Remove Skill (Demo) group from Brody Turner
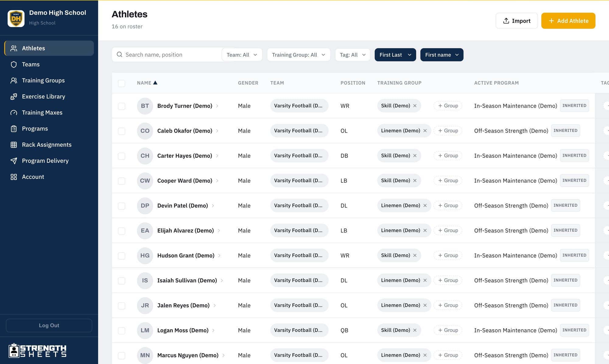The image size is (609, 364). click(x=415, y=106)
